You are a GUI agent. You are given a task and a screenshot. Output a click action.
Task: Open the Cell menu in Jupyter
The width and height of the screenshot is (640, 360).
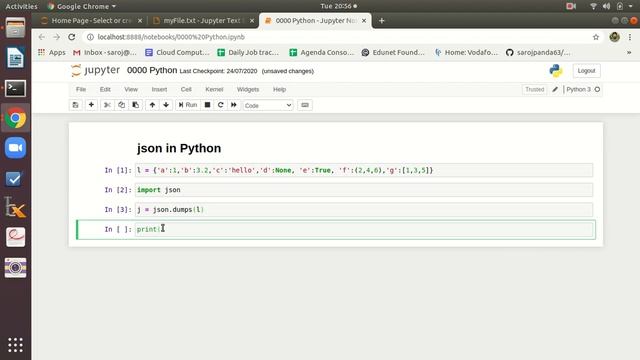(186, 89)
